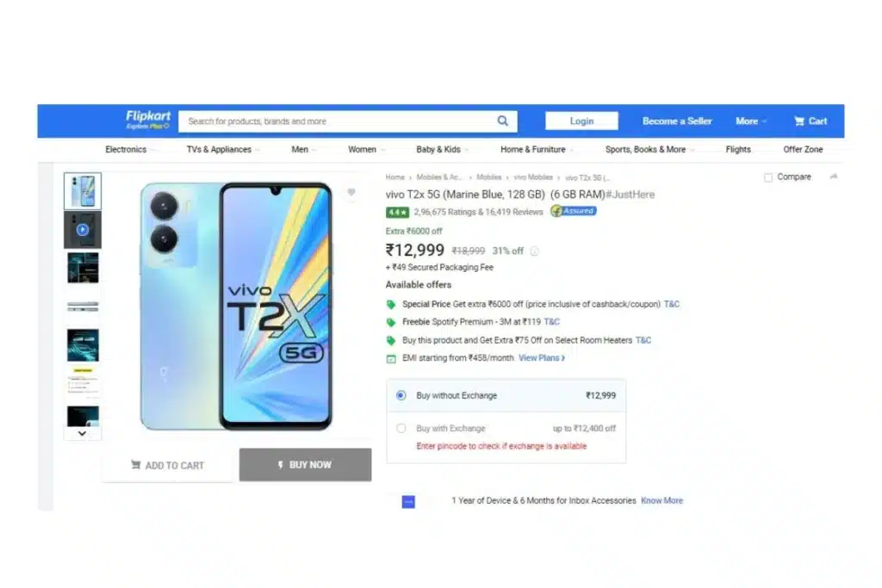Click the BUY NOW button

pos(305,465)
